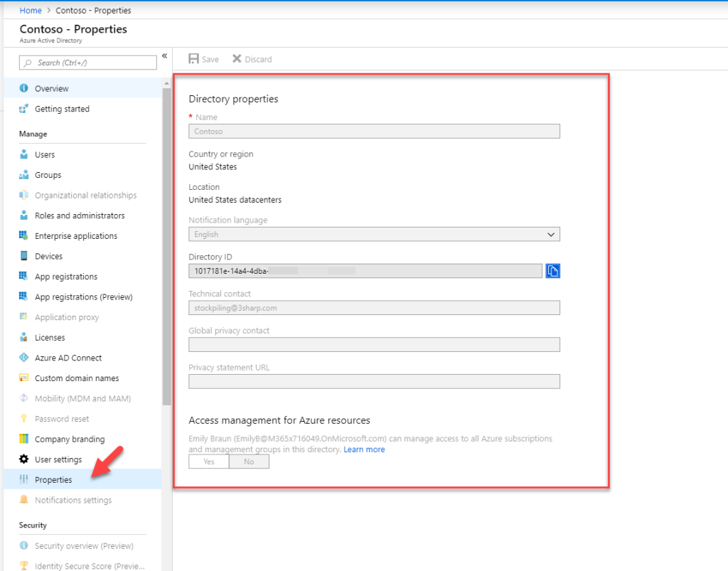
Task: Open the Learn more link
Action: [364, 449]
